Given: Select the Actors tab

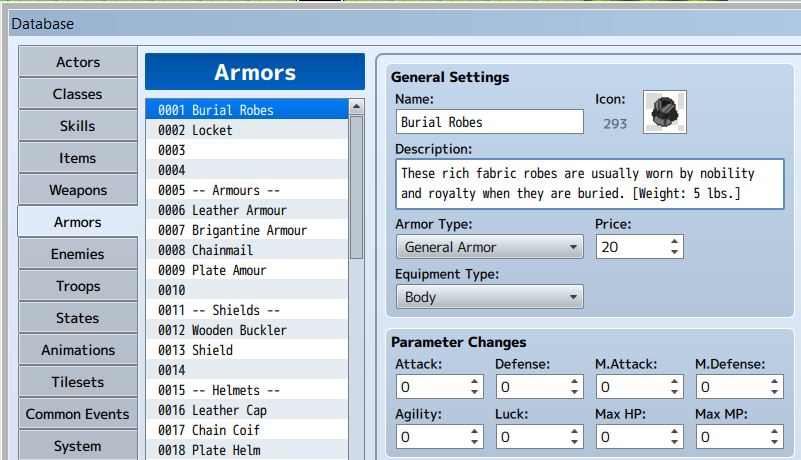Looking at the screenshot, I should tap(78, 62).
